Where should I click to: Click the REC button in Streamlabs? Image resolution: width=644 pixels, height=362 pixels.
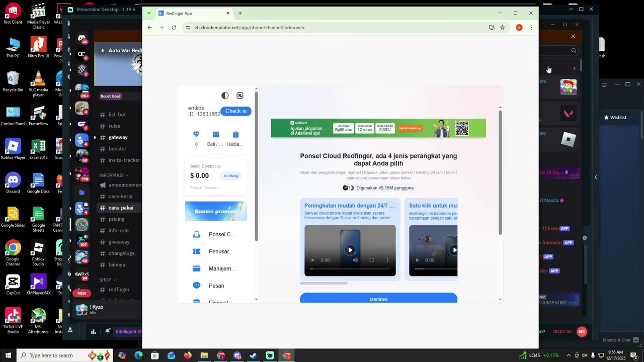pyautogui.click(x=582, y=332)
